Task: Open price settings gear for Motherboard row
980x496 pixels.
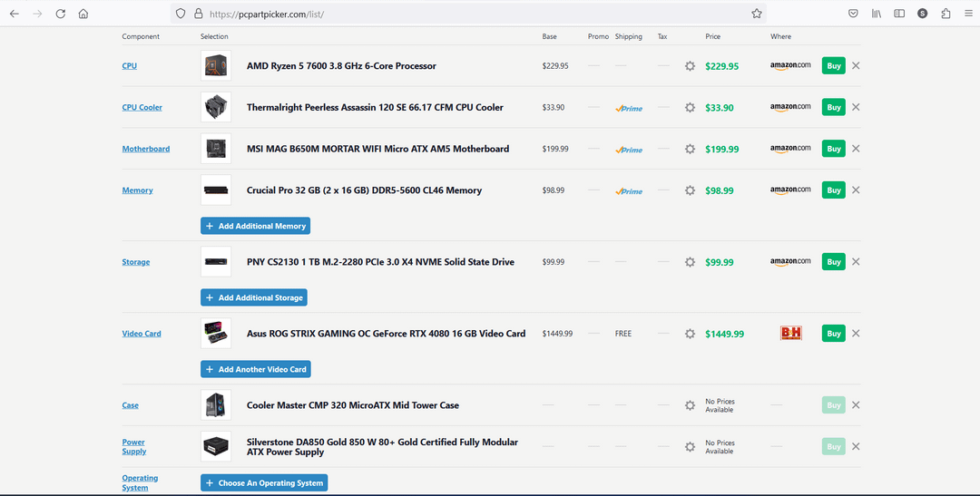Action: point(690,149)
